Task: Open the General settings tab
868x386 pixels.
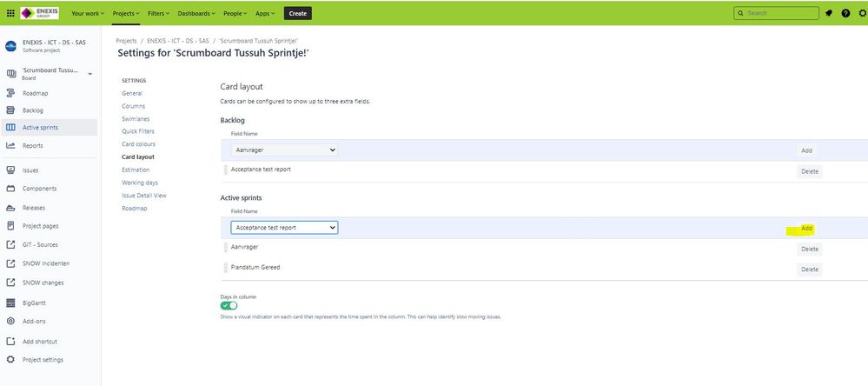Action: 132,94
